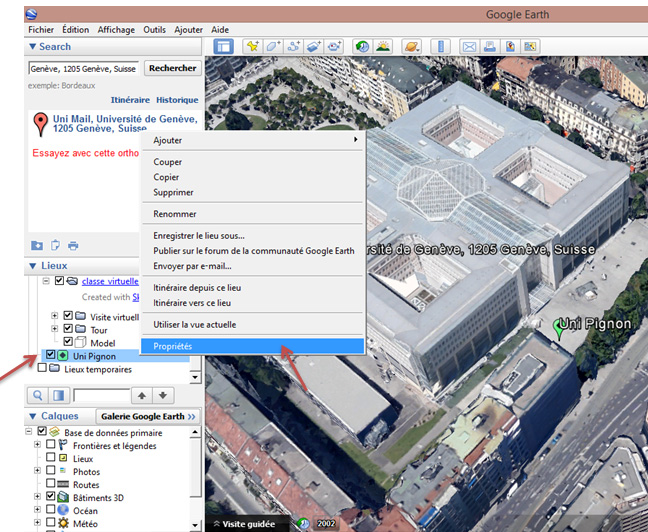Move item up with the up arrow button
This screenshot has width=648, height=532.
[142, 396]
